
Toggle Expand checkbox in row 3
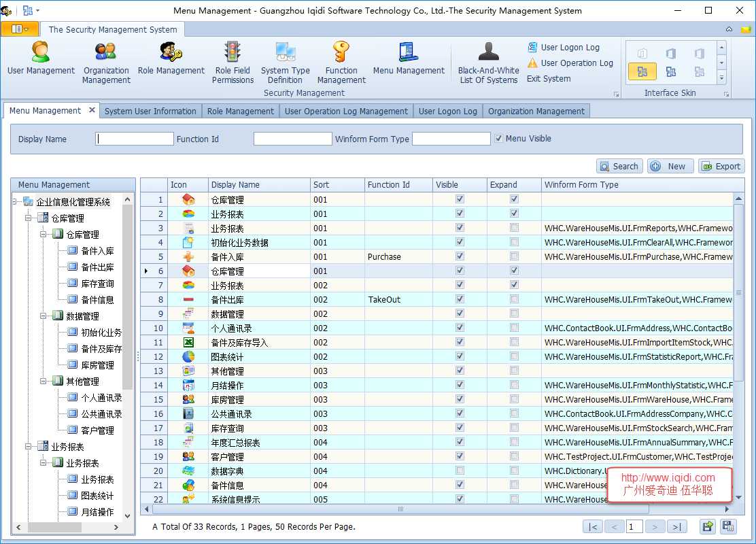click(515, 228)
